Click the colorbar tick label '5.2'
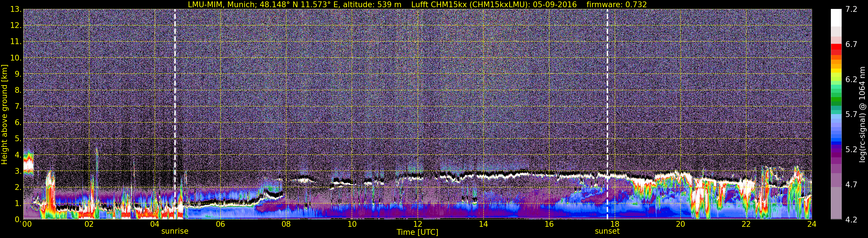Image resolution: width=868 pixels, height=238 pixels. [851, 150]
